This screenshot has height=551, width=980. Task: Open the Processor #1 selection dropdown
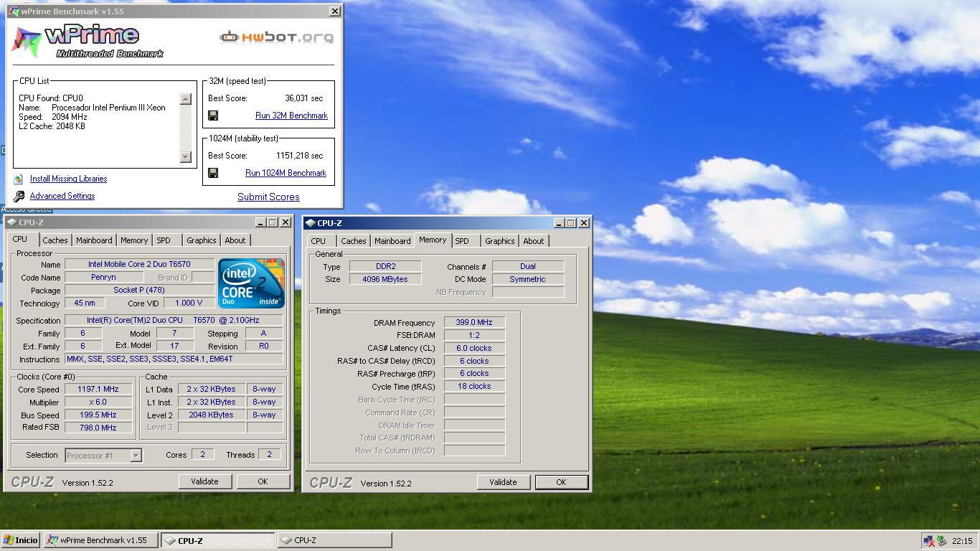pos(136,456)
